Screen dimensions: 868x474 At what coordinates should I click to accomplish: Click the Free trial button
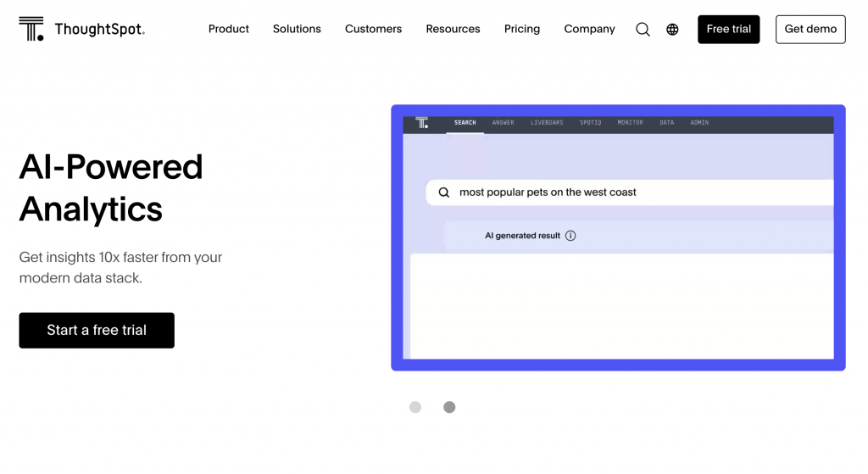728,30
